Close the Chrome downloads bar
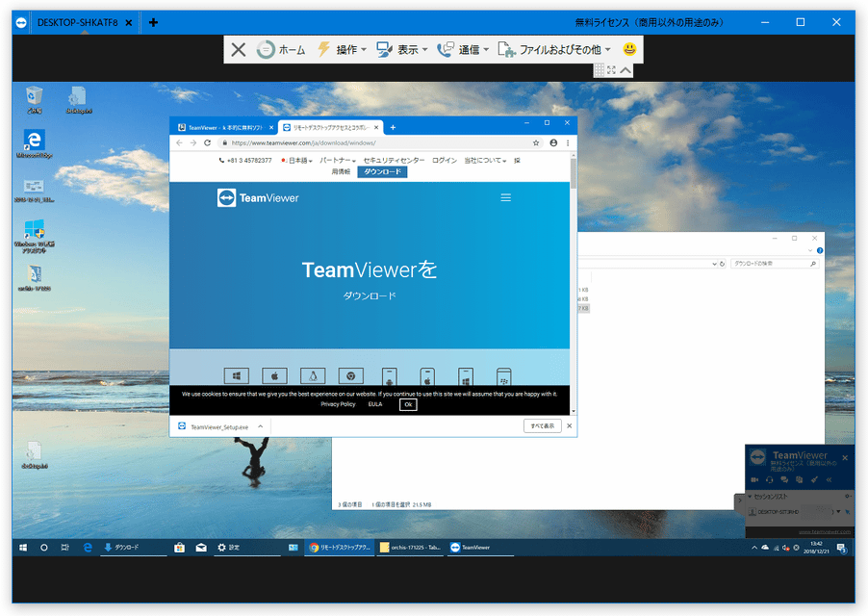This screenshot has width=868, height=616. click(569, 426)
